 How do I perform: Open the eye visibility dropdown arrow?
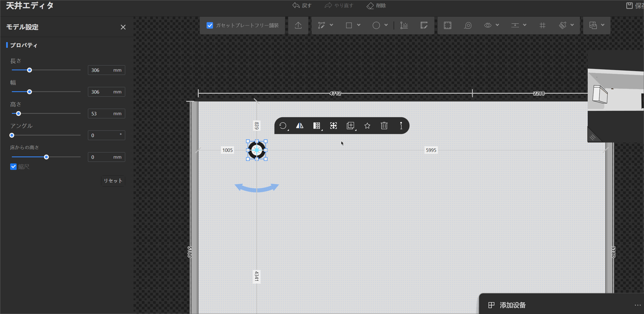point(497,25)
